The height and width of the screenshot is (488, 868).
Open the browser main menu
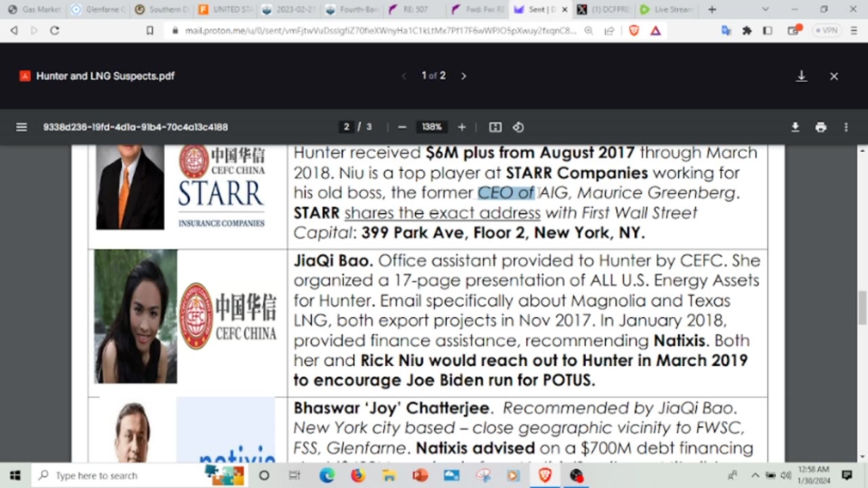(854, 30)
